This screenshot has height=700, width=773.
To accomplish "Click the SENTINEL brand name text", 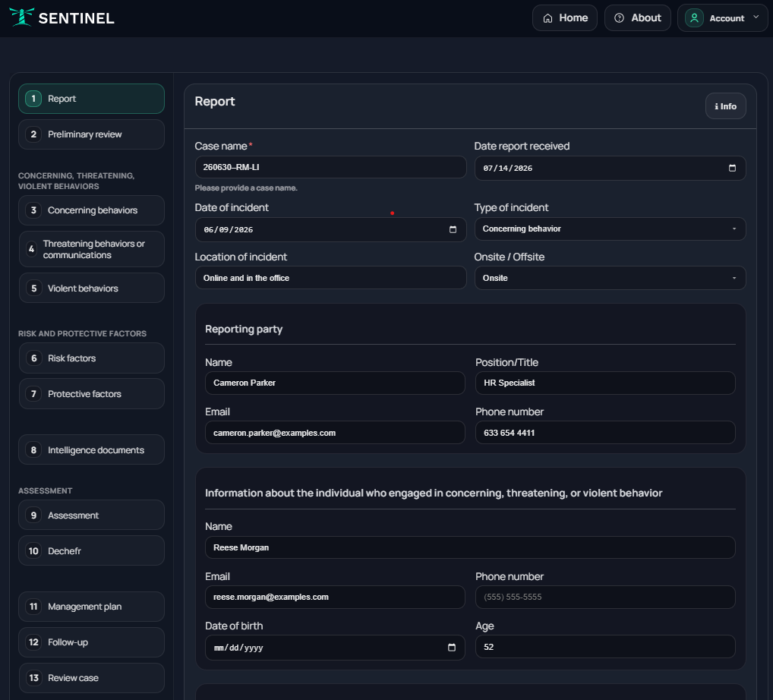I will tap(77, 18).
